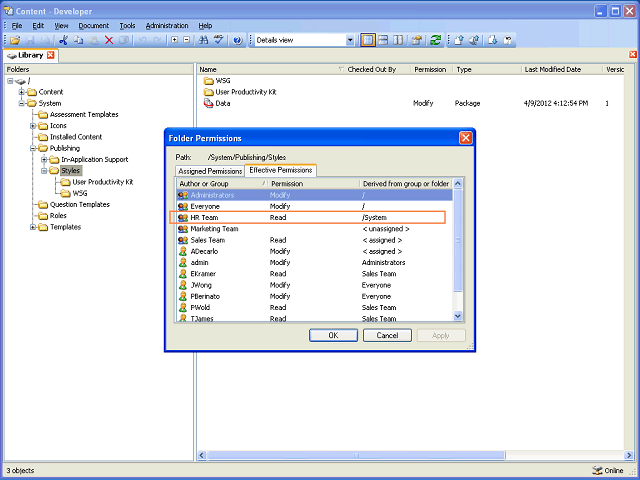
Task: Click the Content application icon in title bar
Action: (x=8, y=11)
